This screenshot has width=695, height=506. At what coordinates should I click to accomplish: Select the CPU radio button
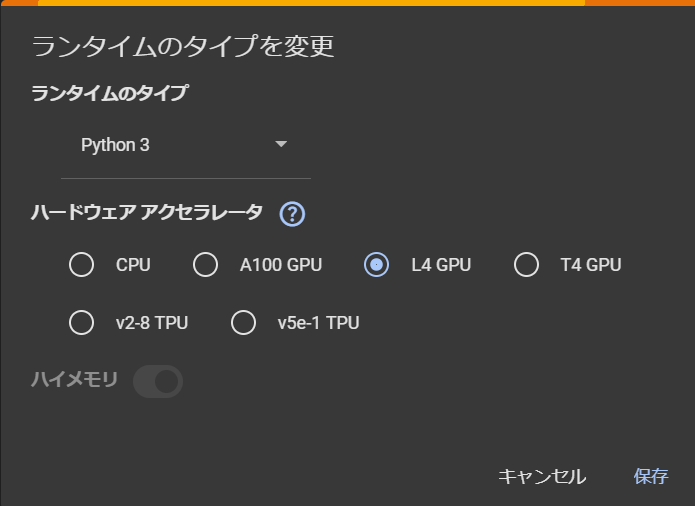pos(82,265)
